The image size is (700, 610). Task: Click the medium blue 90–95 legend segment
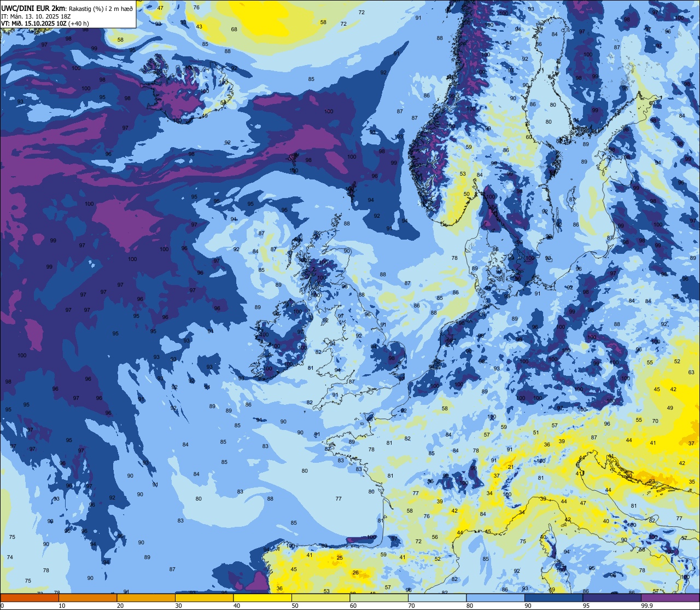(553, 597)
